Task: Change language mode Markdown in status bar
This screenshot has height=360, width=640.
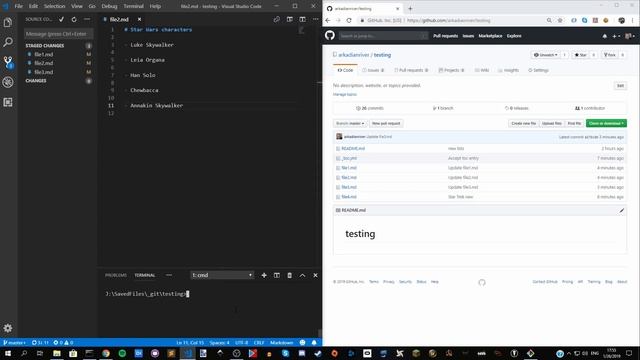Action: pos(282,342)
